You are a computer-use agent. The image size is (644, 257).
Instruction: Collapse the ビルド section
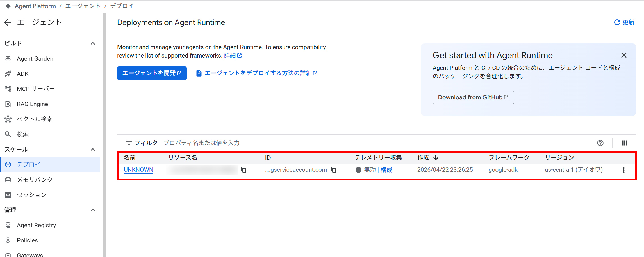click(93, 43)
